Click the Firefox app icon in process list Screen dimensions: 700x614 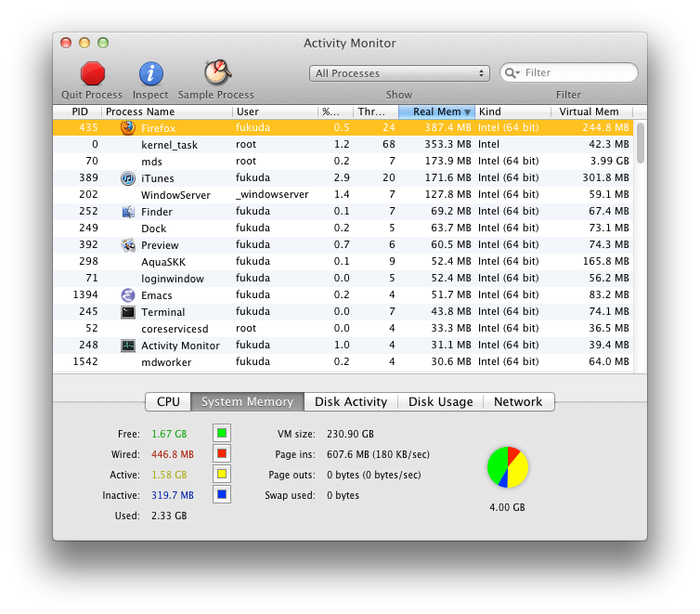pyautogui.click(x=128, y=127)
